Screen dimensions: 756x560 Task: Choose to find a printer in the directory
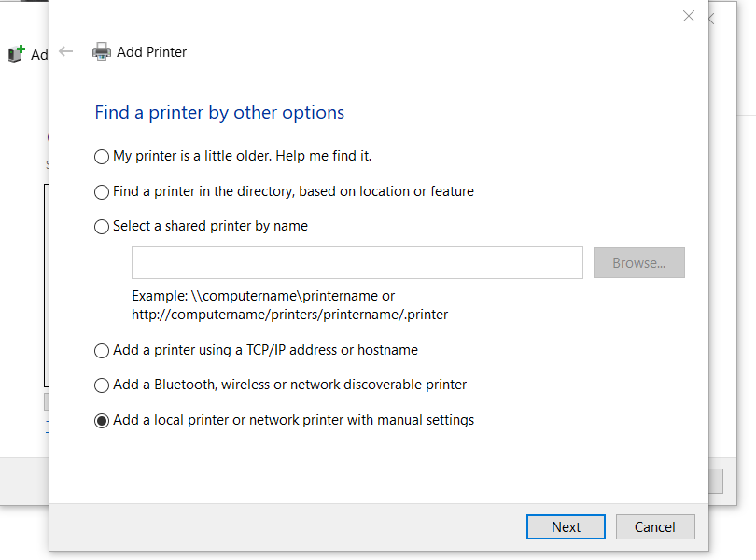click(x=102, y=191)
